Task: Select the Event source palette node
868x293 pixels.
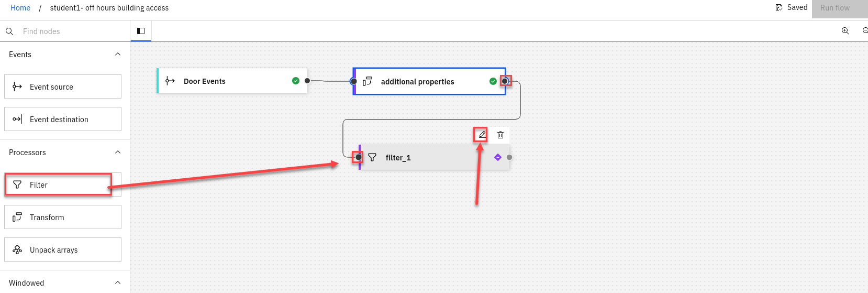Action: (x=63, y=86)
